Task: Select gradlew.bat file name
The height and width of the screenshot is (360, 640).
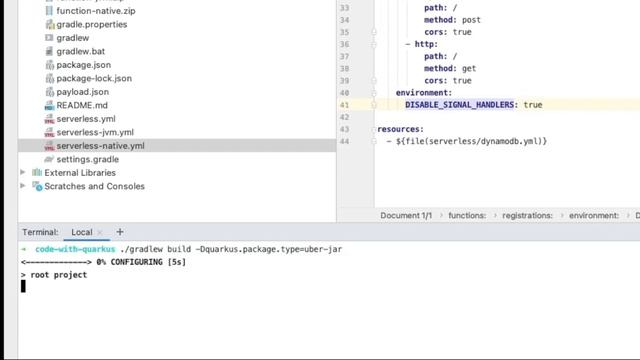Action: pos(81,51)
